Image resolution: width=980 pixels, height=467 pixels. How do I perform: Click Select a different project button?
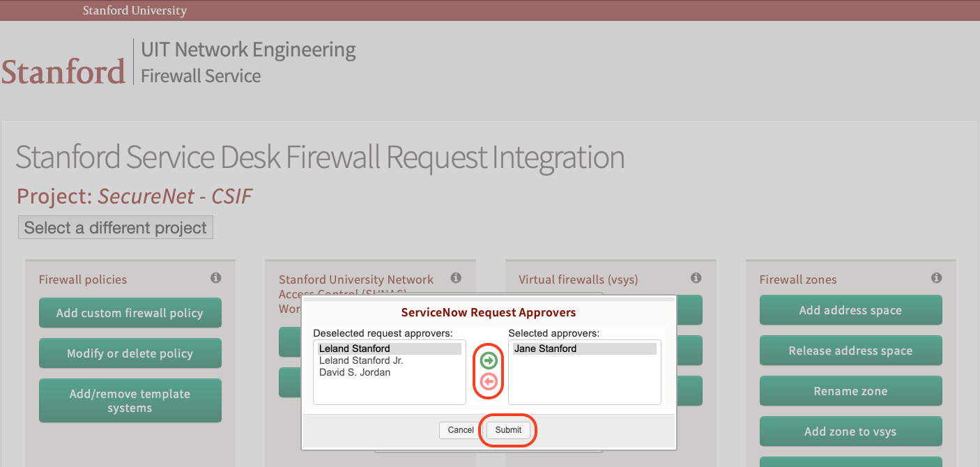coord(116,228)
